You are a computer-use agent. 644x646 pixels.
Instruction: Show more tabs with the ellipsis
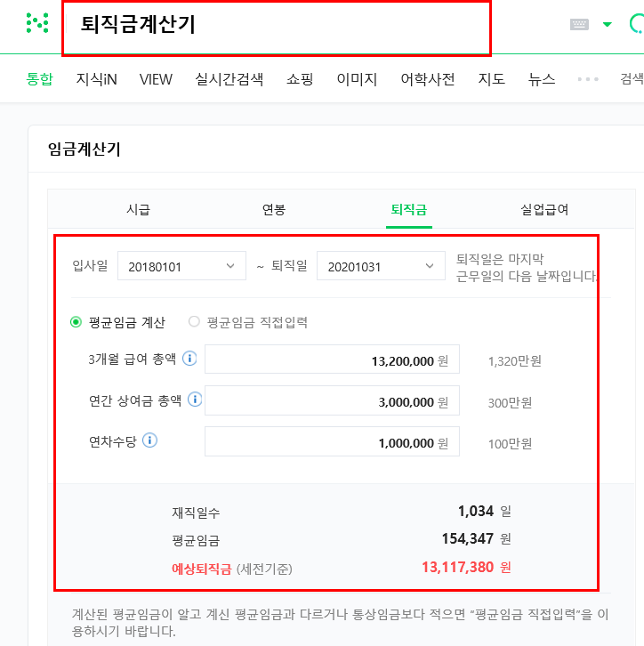[588, 79]
